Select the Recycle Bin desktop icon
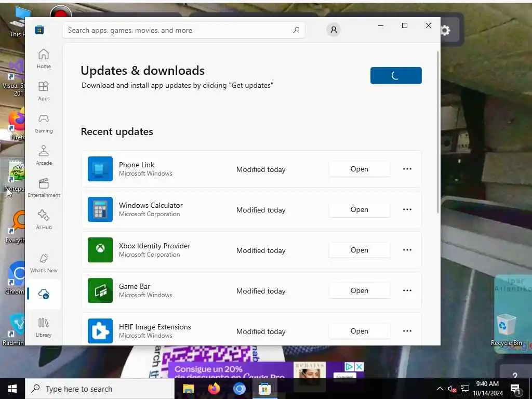532x399 pixels. (506, 330)
